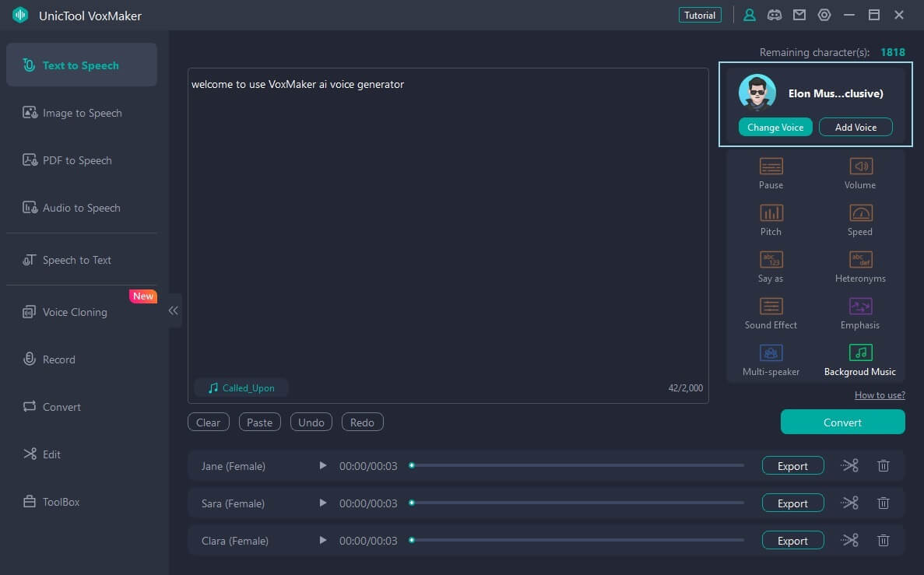The width and height of the screenshot is (924, 575).
Task: Click the Emphasis tool icon
Action: point(860,307)
